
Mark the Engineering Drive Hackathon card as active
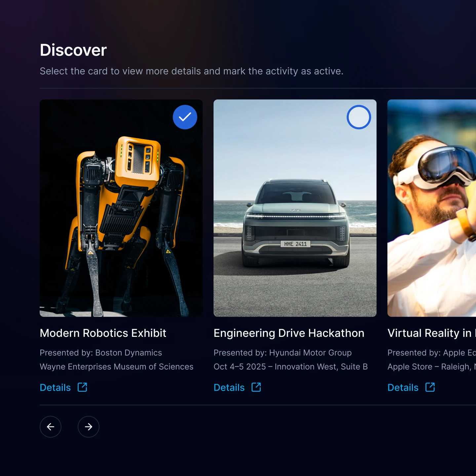(x=359, y=117)
